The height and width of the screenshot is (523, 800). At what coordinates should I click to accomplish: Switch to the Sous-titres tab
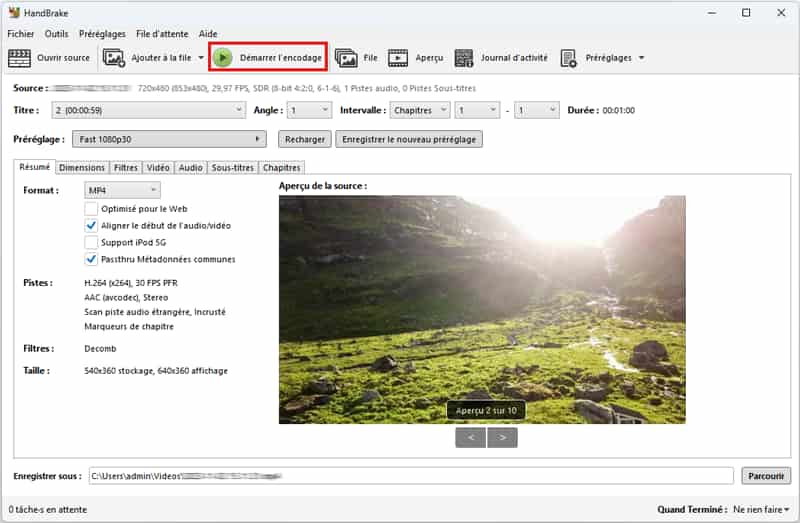(232, 168)
